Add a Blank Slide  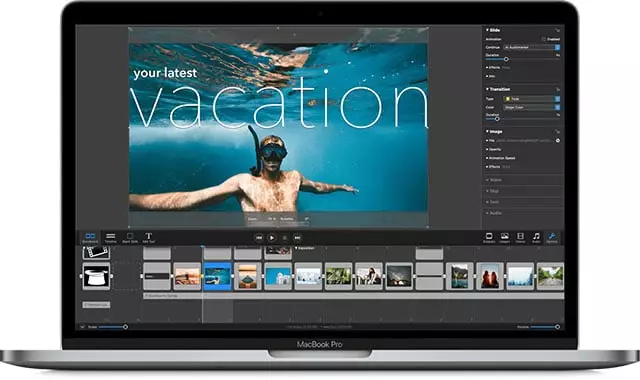130,238
